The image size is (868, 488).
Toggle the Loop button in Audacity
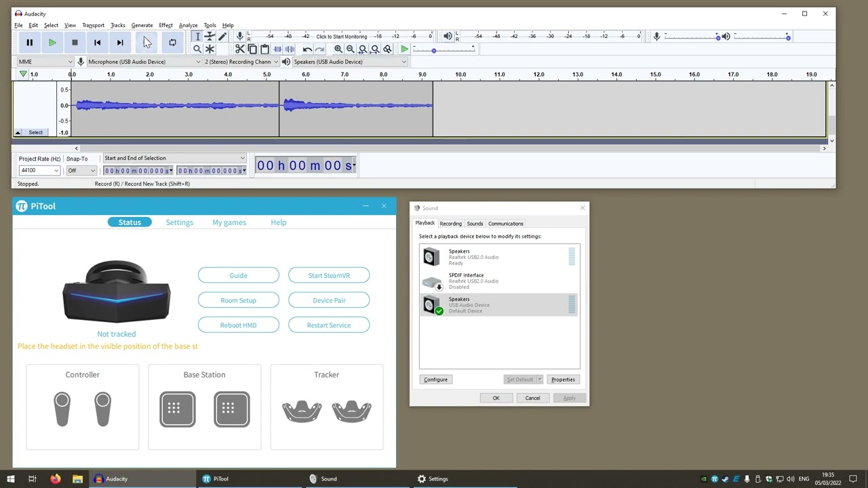(x=172, y=43)
